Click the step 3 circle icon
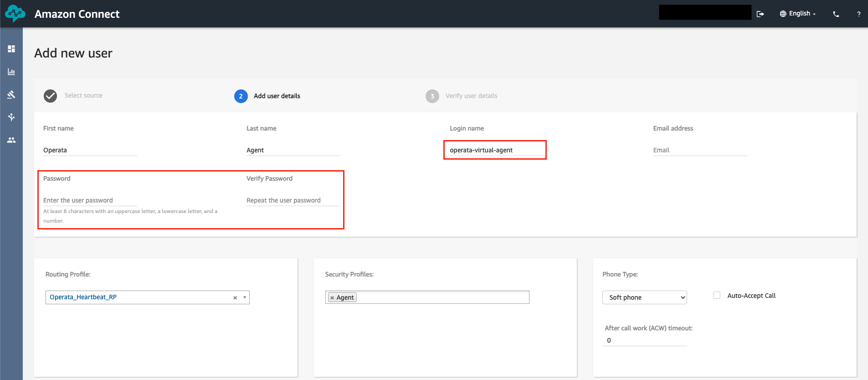868x380 pixels. point(432,96)
